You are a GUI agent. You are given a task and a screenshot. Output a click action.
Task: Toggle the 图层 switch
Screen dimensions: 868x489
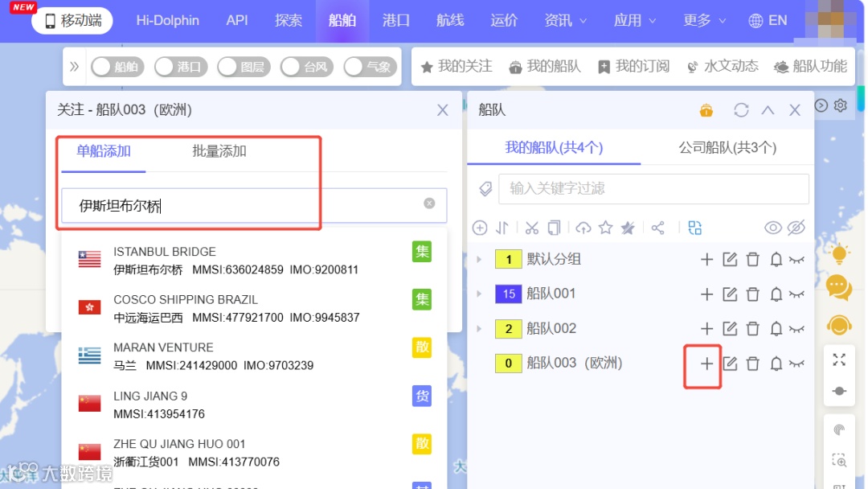coord(244,67)
